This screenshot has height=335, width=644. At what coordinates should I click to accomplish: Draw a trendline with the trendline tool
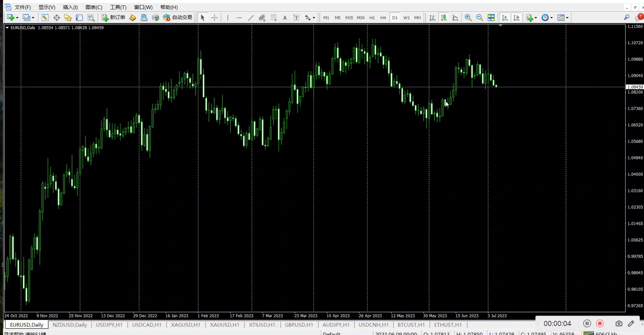pyautogui.click(x=251, y=17)
